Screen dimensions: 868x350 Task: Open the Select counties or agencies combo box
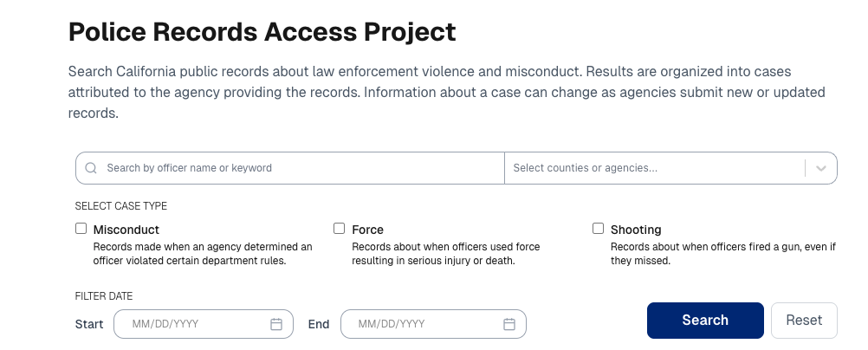[654, 168]
